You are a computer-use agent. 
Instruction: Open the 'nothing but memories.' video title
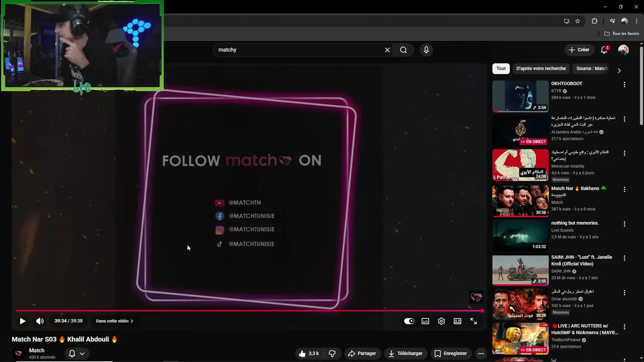[575, 223]
